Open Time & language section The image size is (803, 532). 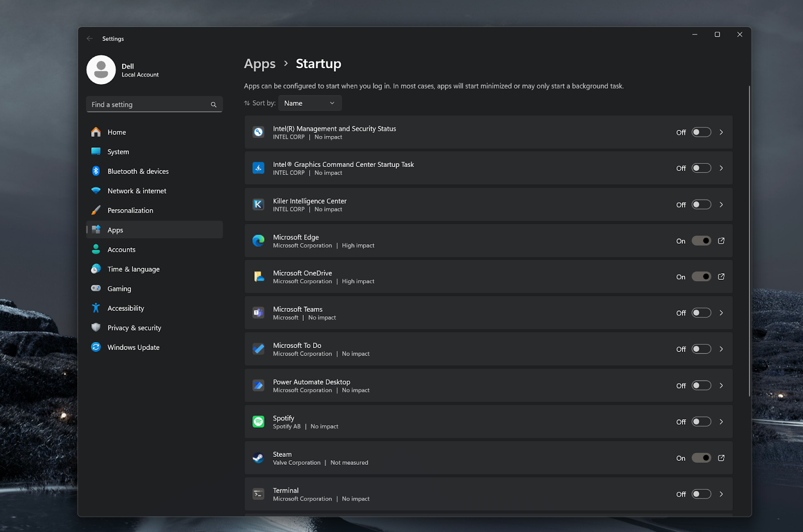(154, 269)
